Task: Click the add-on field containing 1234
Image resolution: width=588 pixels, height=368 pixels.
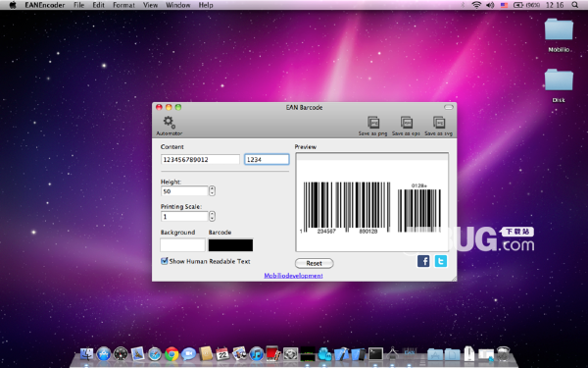Action: tap(267, 159)
